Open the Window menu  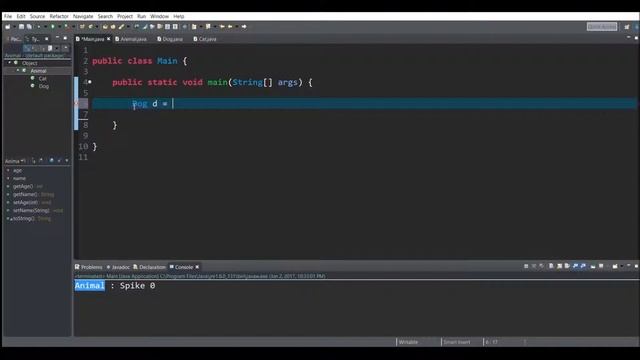point(159,16)
